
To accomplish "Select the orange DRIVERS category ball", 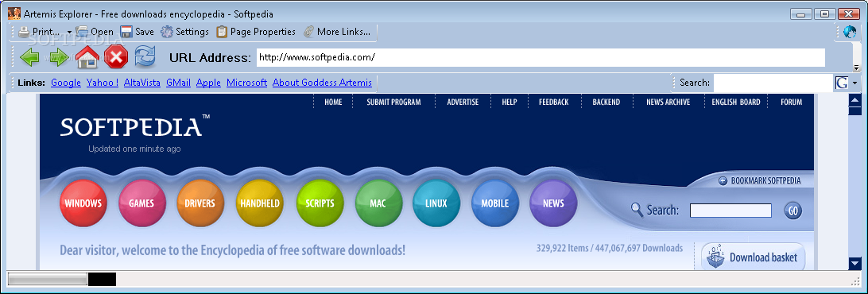I will 200,203.
